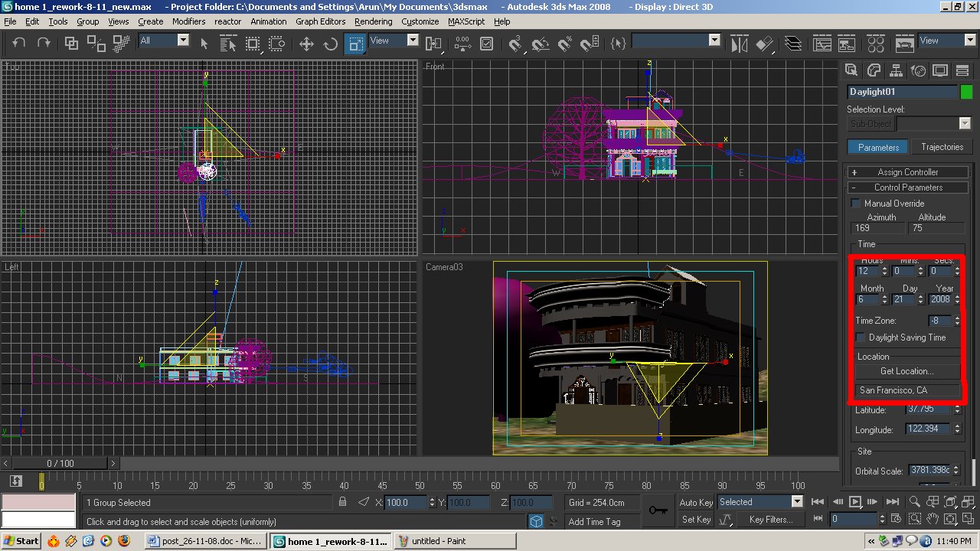
Task: Enable the Manual Override checkbox
Action: (856, 204)
